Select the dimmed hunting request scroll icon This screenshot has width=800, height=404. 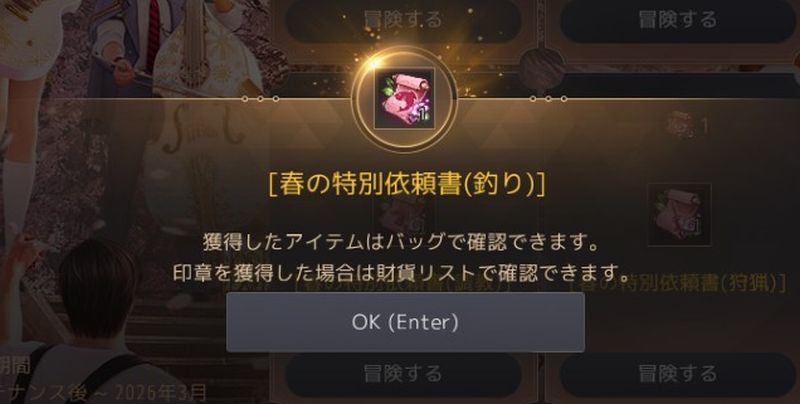(x=679, y=215)
